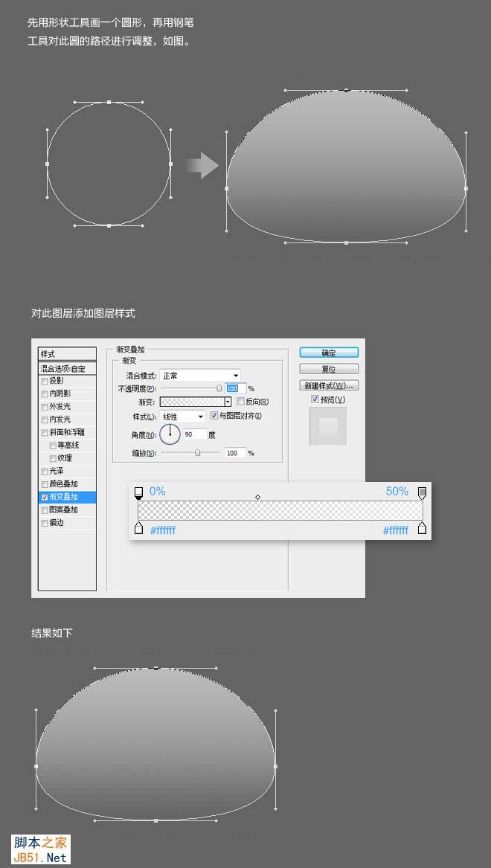This screenshot has width=491, height=868.
Task: Select the right anchor point of the result dome shape
Action: [275, 766]
